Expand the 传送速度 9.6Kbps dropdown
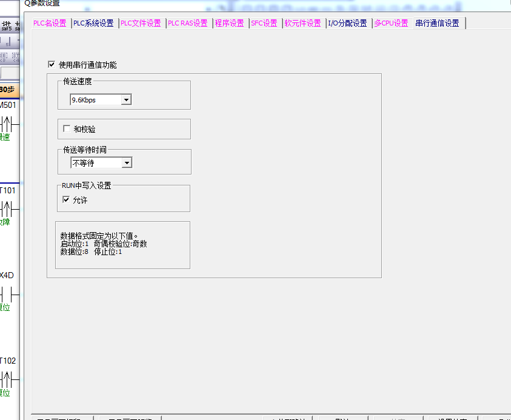 [126, 100]
